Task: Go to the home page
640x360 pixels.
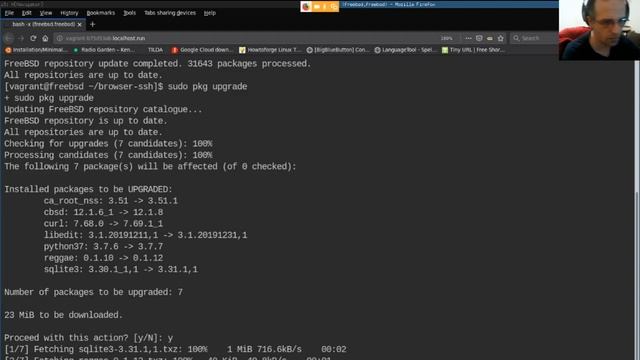Action: 45,38
